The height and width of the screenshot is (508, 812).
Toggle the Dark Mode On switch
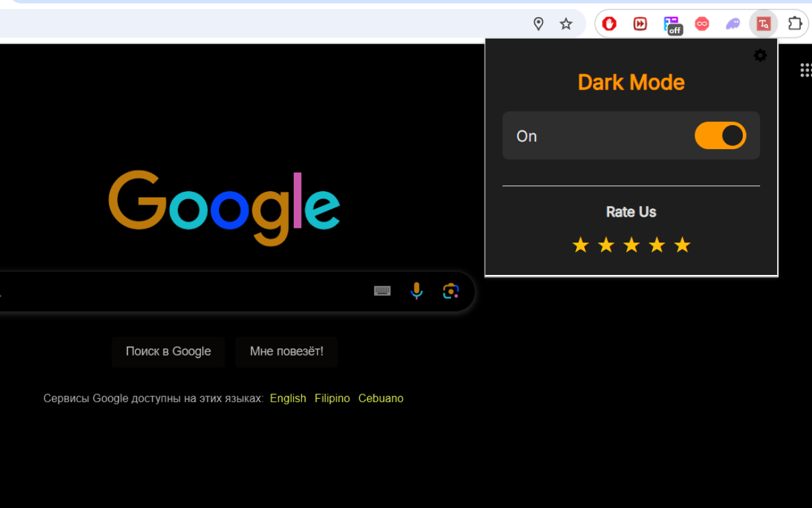tap(720, 136)
